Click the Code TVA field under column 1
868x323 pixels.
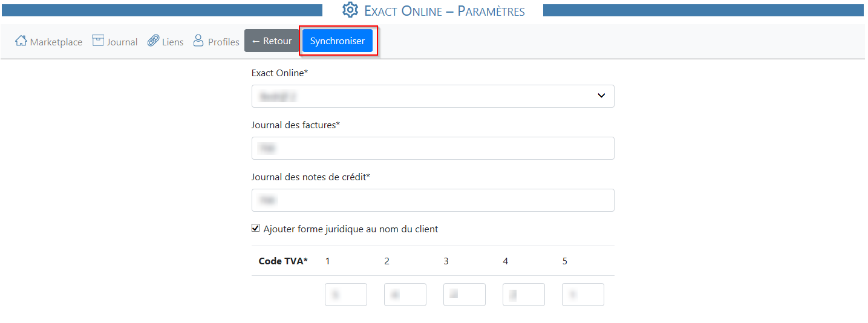[346, 295]
